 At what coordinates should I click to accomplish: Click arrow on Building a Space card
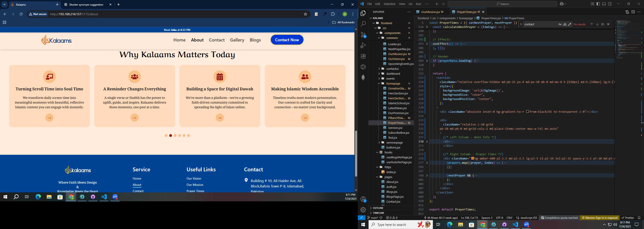[x=220, y=118]
